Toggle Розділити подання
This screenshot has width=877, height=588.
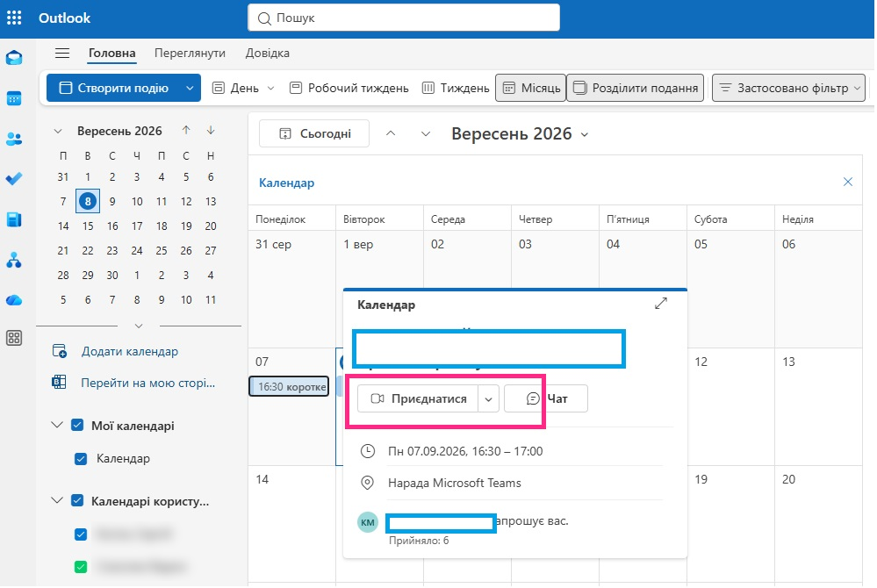click(x=636, y=88)
